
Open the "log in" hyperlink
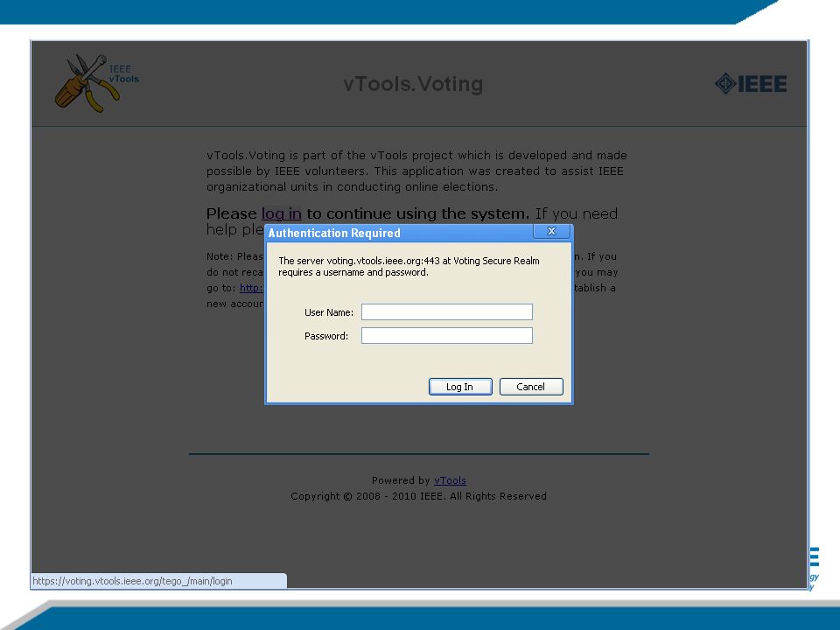281,213
